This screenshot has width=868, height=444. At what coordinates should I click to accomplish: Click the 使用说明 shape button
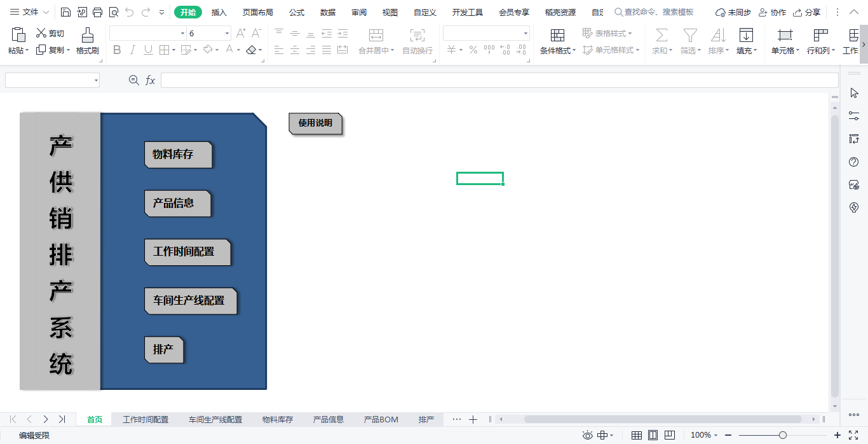pyautogui.click(x=315, y=123)
